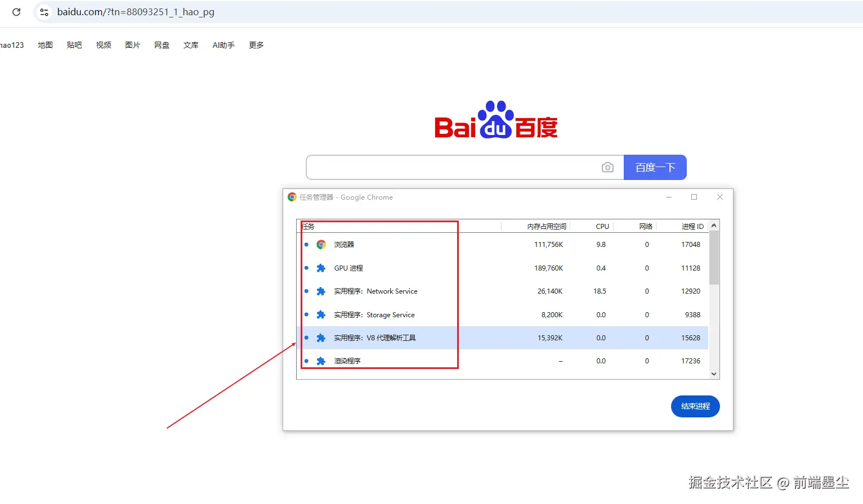
Task: Sort by 内存占用空间 column header
Action: (x=535, y=226)
